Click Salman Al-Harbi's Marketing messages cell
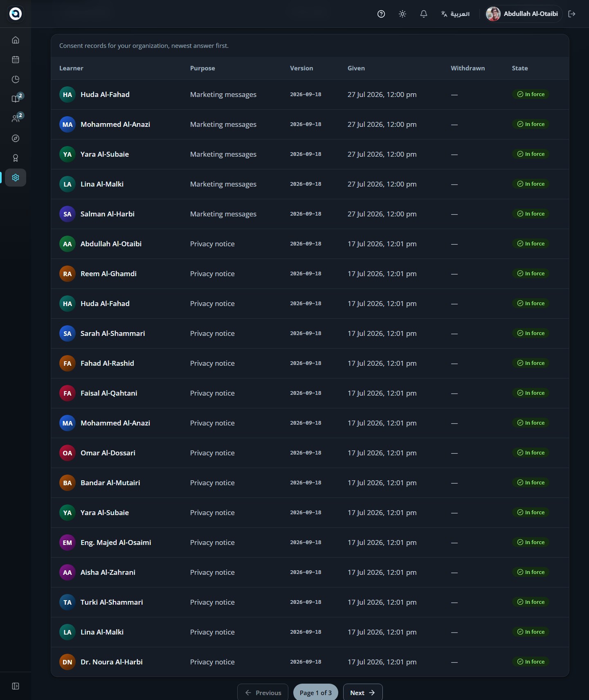 tap(223, 214)
